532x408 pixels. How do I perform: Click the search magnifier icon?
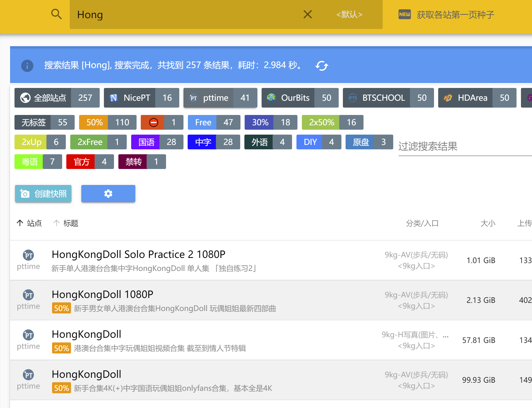56,14
